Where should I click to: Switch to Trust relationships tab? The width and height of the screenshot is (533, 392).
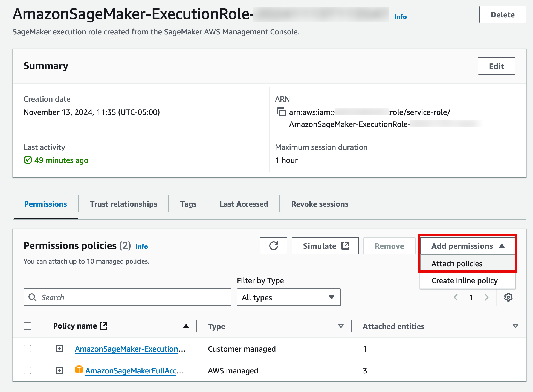coord(123,204)
